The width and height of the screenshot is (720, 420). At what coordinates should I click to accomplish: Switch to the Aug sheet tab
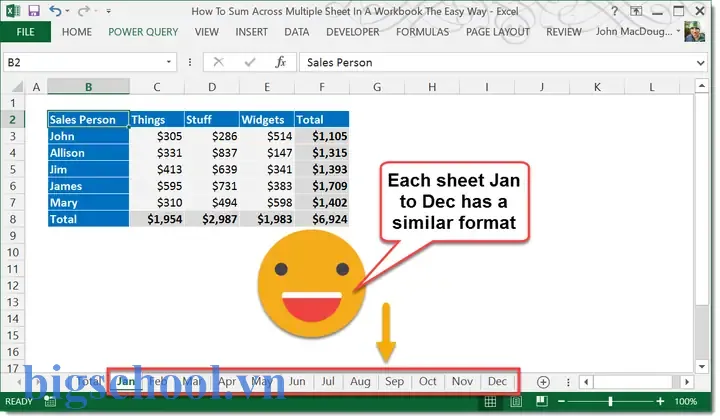(360, 381)
